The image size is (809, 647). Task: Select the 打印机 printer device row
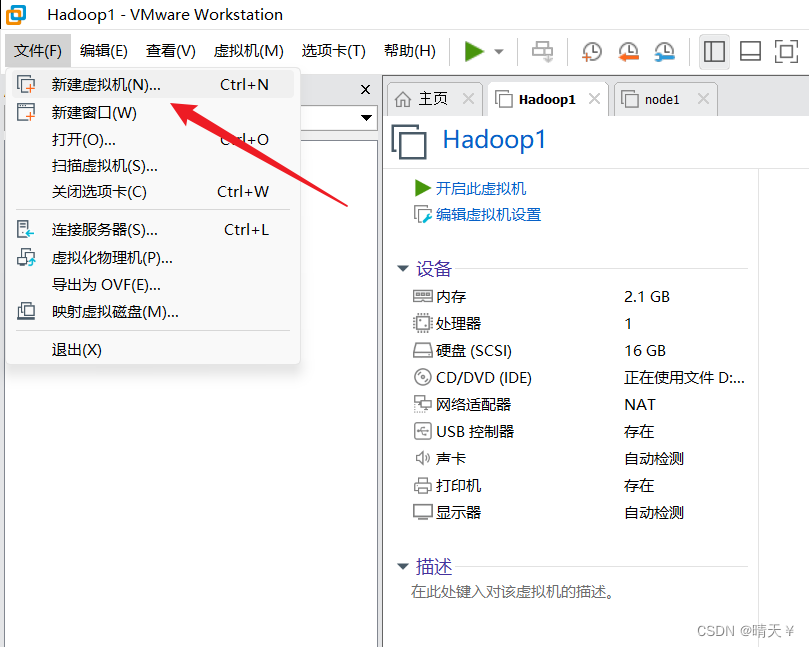click(580, 486)
